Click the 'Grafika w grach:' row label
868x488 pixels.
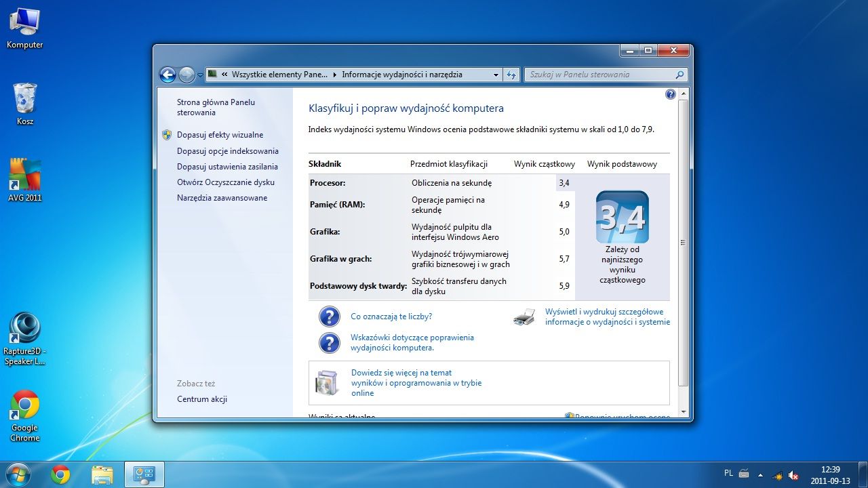(x=340, y=259)
